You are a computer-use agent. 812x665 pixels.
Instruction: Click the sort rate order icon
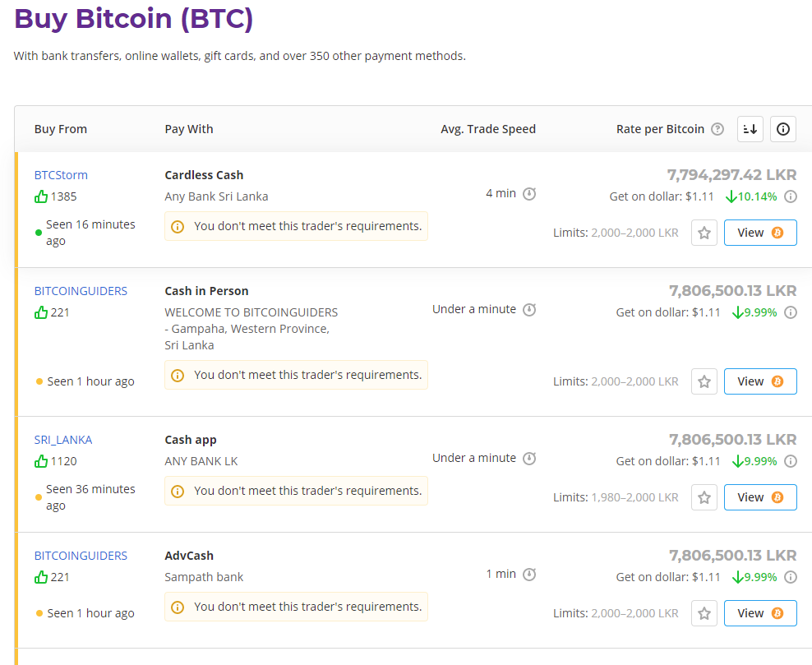point(750,129)
